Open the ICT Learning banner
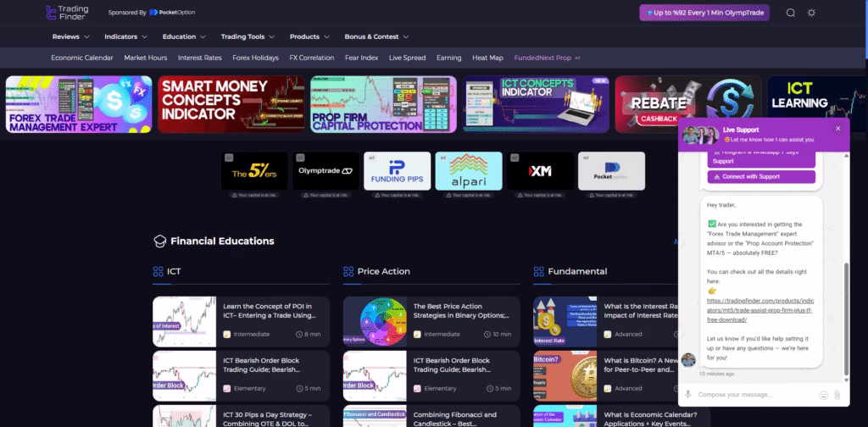The image size is (868, 427). [x=818, y=97]
